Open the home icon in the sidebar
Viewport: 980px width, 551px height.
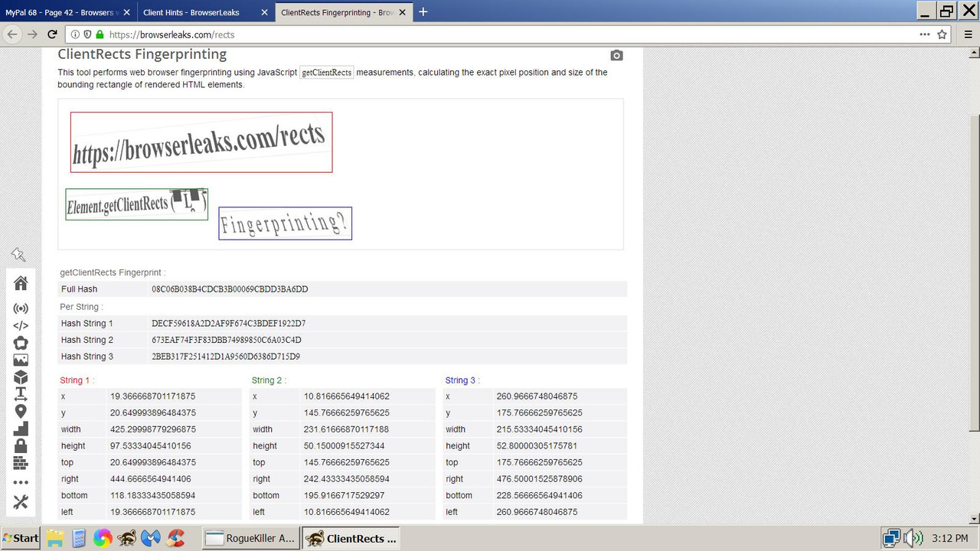(21, 283)
